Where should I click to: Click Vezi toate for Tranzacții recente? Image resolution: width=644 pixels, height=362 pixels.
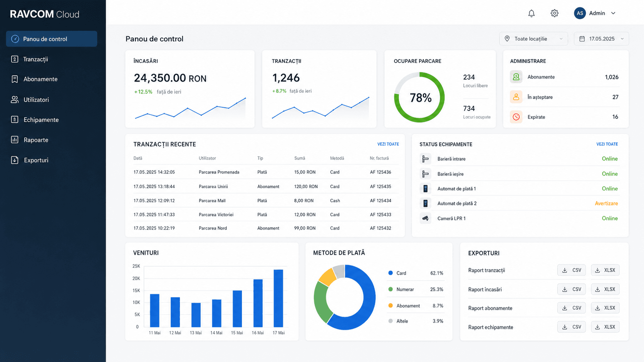click(388, 144)
